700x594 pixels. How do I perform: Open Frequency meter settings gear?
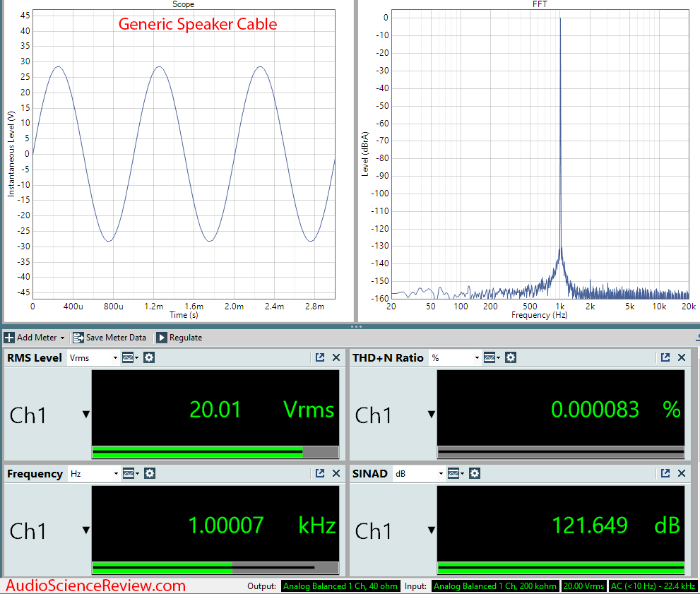coord(150,473)
